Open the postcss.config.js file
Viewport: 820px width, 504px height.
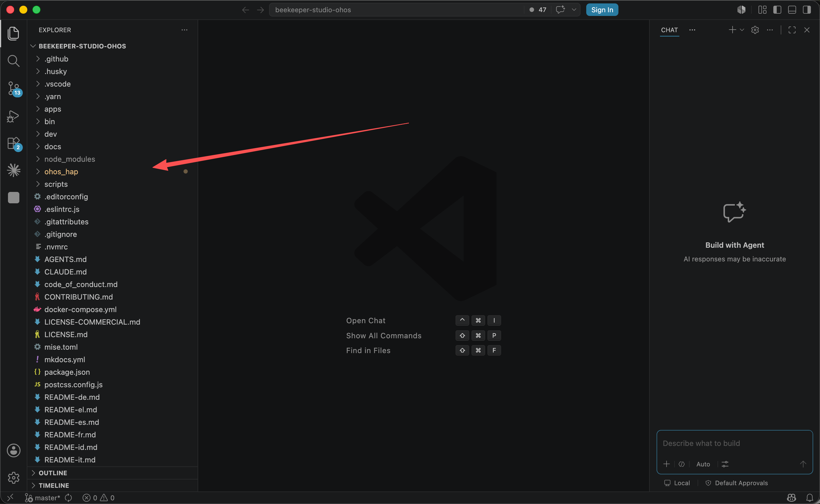point(113,385)
